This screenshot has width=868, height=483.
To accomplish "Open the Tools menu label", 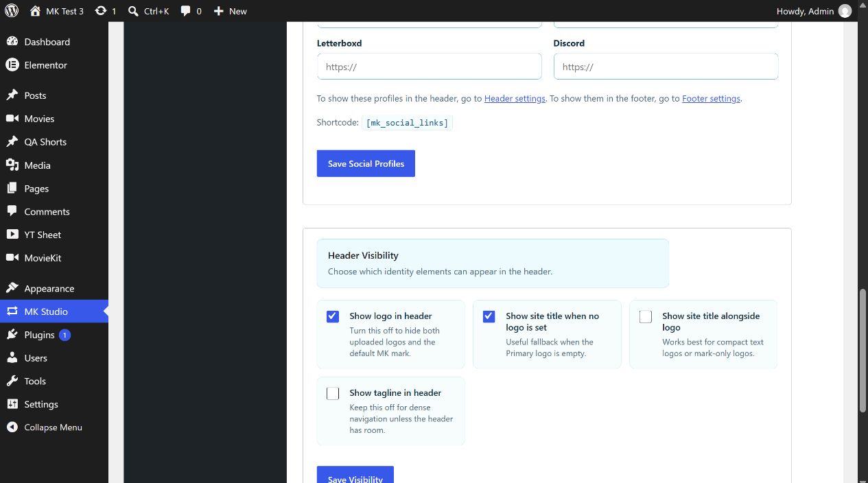I will [35, 381].
